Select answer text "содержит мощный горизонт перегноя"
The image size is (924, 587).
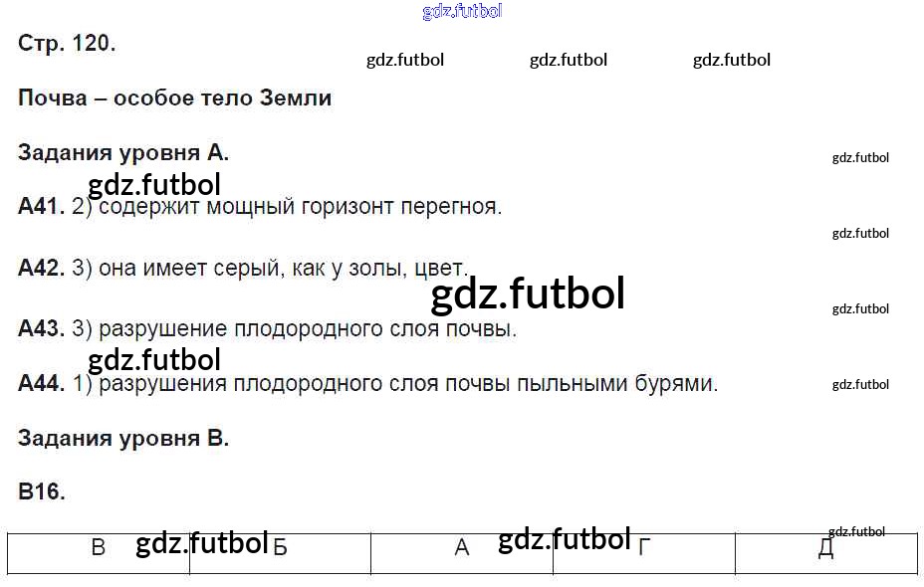(x=297, y=208)
